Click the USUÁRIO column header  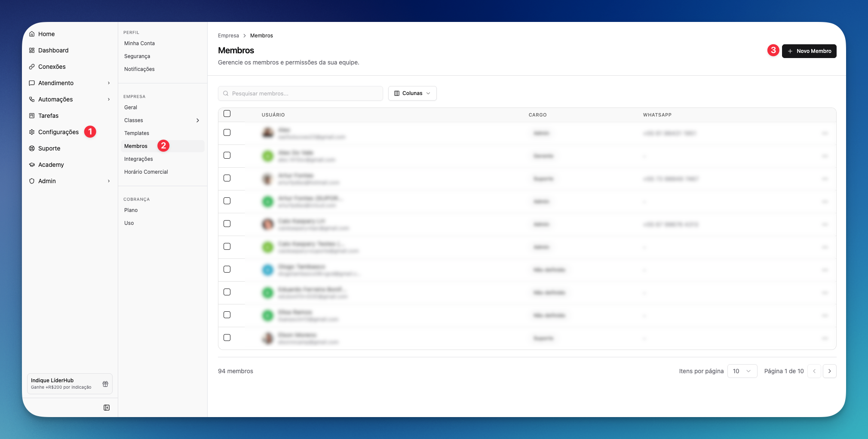[x=273, y=115]
